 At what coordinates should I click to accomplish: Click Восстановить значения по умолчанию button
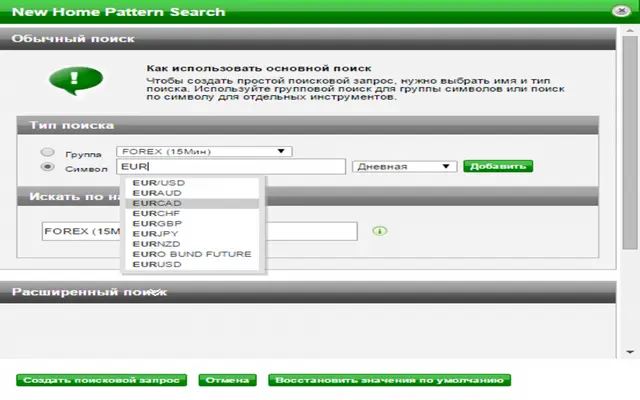pyautogui.click(x=389, y=380)
